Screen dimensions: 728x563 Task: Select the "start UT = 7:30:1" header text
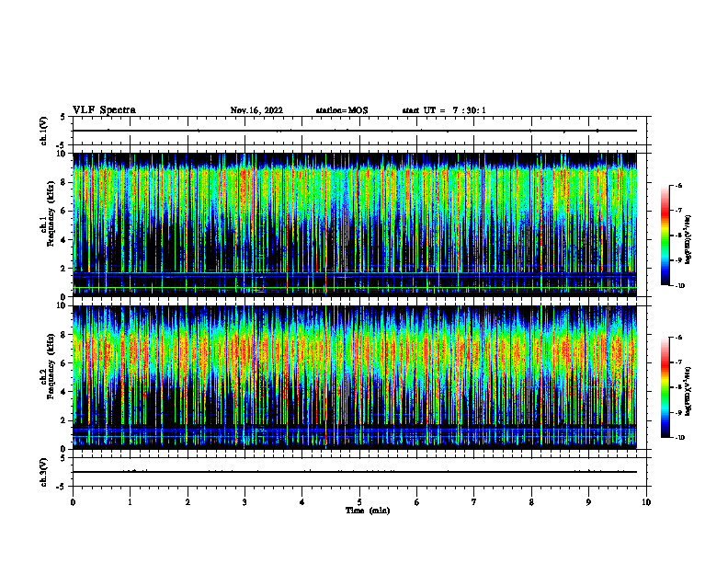pyautogui.click(x=444, y=110)
